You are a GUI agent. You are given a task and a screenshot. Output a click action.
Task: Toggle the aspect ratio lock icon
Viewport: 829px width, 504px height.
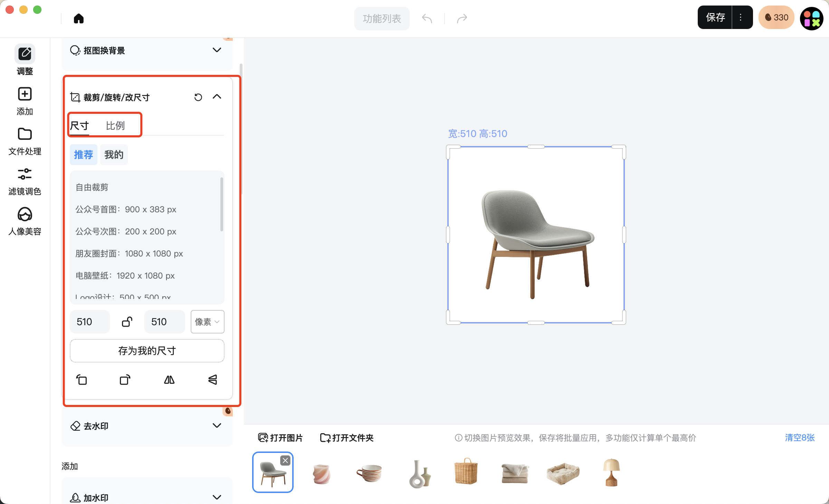(127, 322)
